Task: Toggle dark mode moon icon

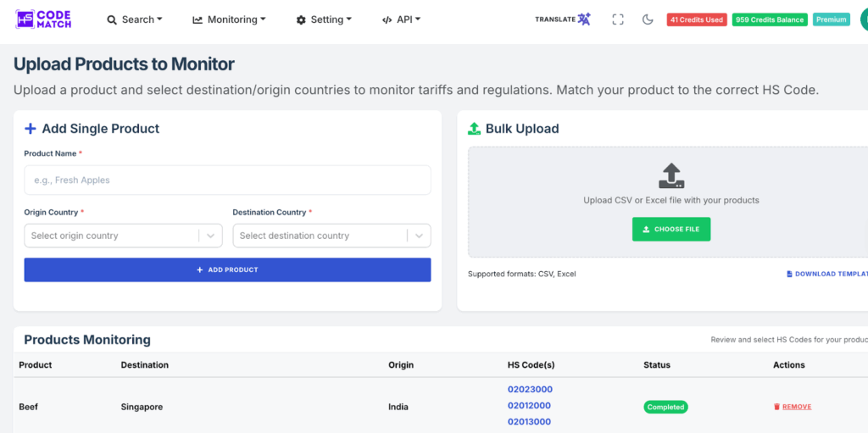Action: [x=648, y=19]
